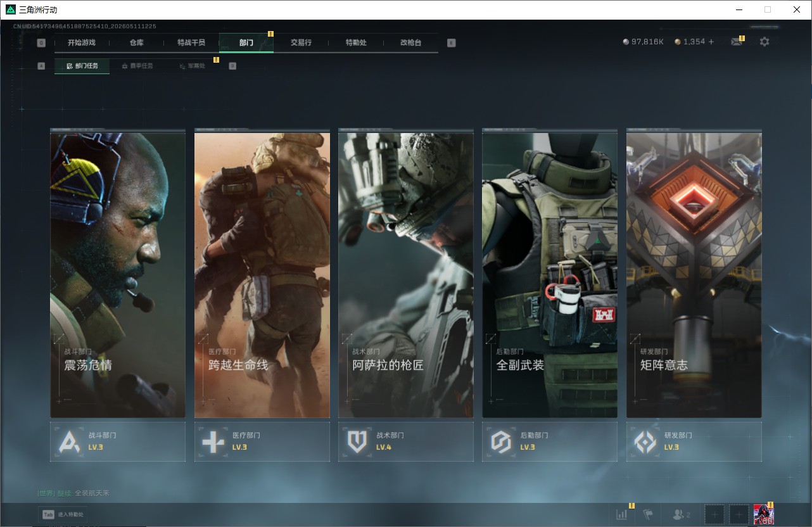The image size is (812, 527).
Task: Click the Tab 进入特勤处 button
Action: [x=63, y=515]
